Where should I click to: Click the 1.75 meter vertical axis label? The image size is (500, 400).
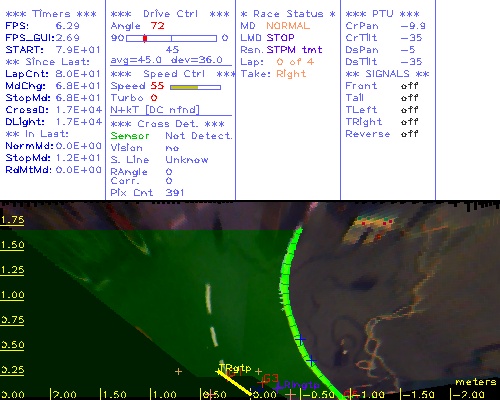(12, 220)
